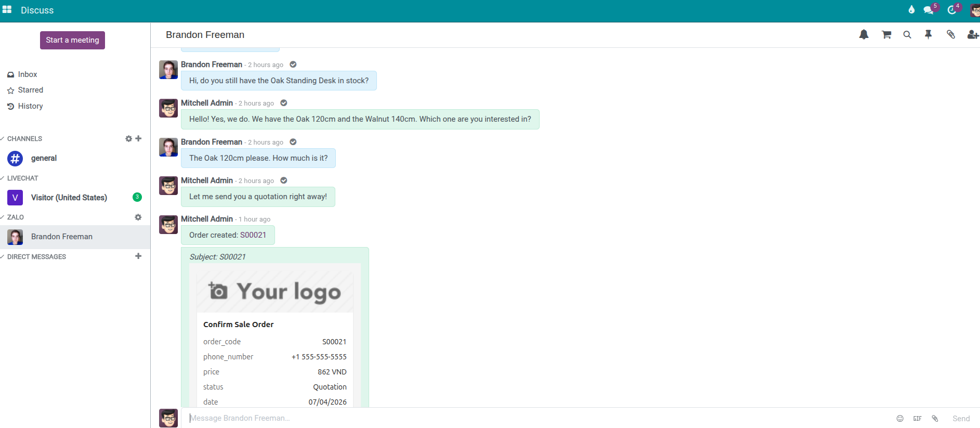Viewport: 980px width, 428px height.
Task: Search messages with the magnifier icon
Action: pyautogui.click(x=907, y=35)
